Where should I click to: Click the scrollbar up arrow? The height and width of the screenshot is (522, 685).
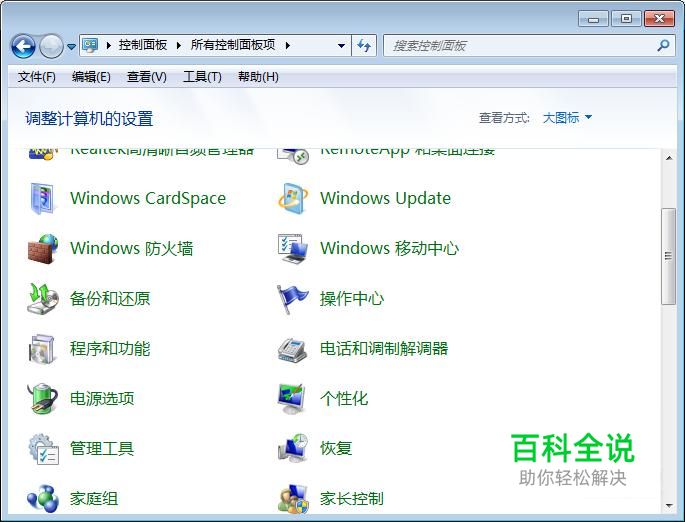(x=669, y=158)
